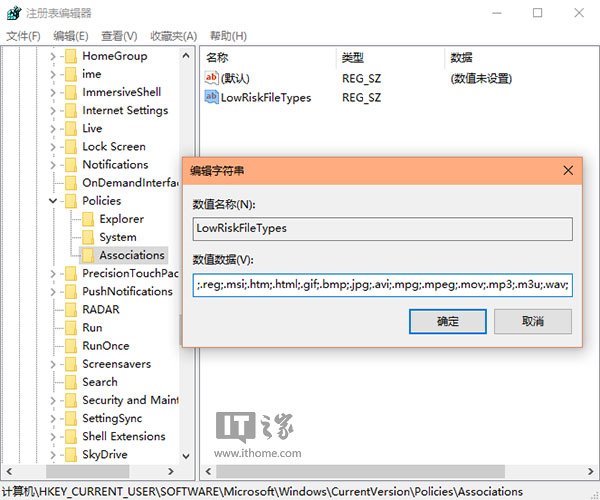
Task: Open the 文件(F) menu
Action: point(23,36)
